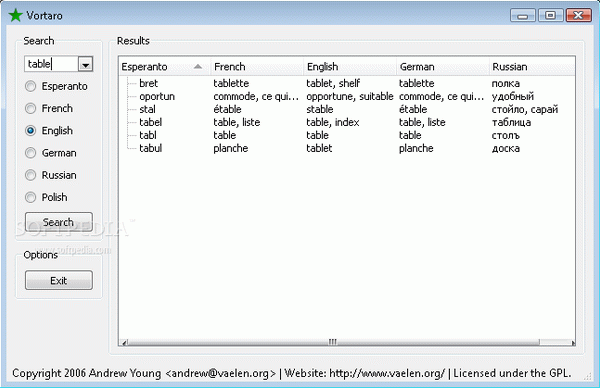Viewport: 600px width, 388px height.
Task: Click English cell 'opportune, suitable'
Action: click(x=350, y=96)
